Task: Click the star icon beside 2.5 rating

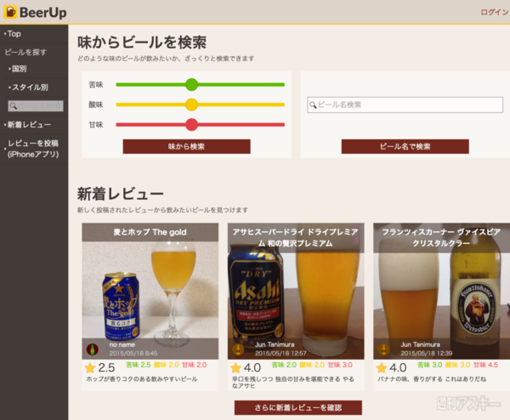Action: point(90,368)
